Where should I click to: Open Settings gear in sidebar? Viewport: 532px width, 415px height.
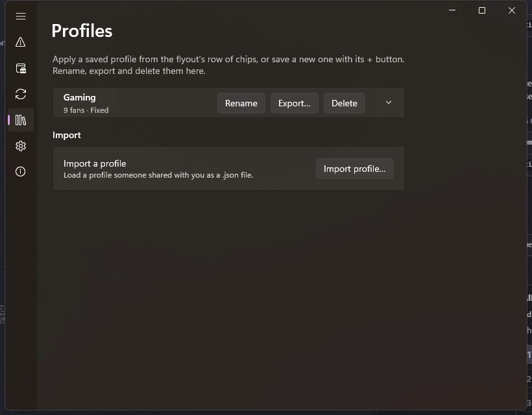click(21, 146)
